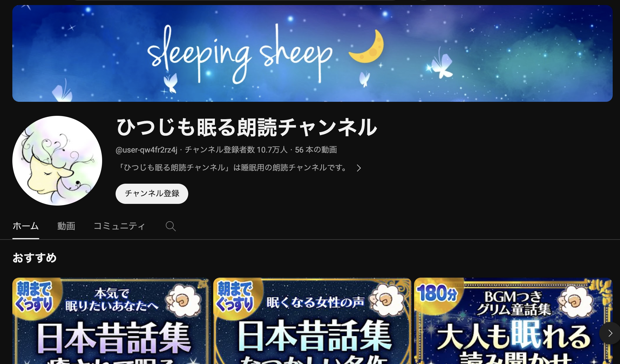This screenshot has width=620, height=364.
Task: Open channel search magnifier icon
Action: coord(171,226)
